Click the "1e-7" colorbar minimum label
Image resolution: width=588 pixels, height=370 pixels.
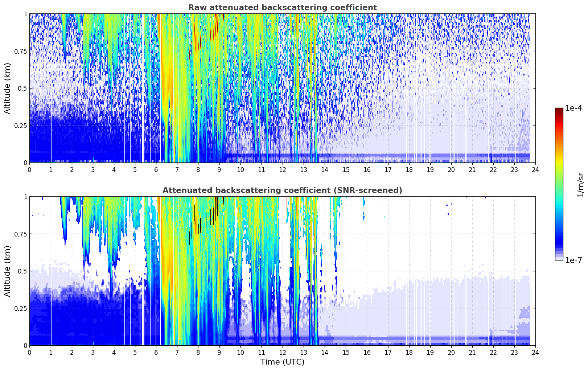tap(573, 260)
